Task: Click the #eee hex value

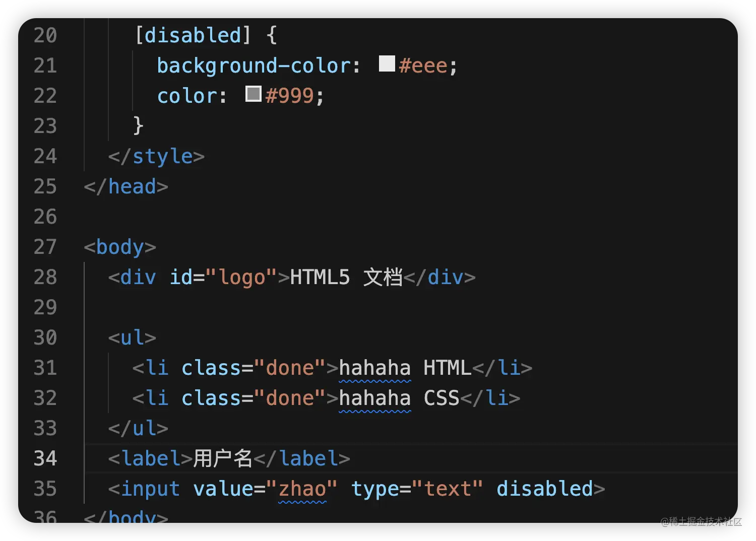Action: [x=423, y=66]
